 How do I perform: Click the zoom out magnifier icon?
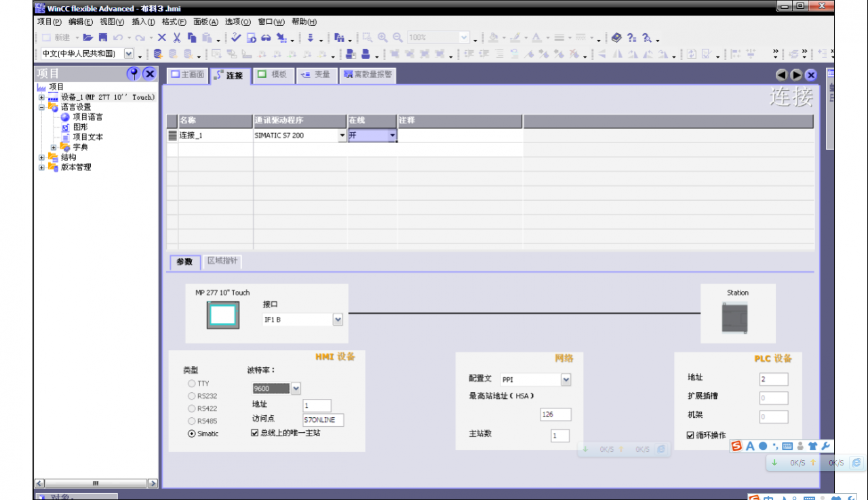(x=397, y=37)
